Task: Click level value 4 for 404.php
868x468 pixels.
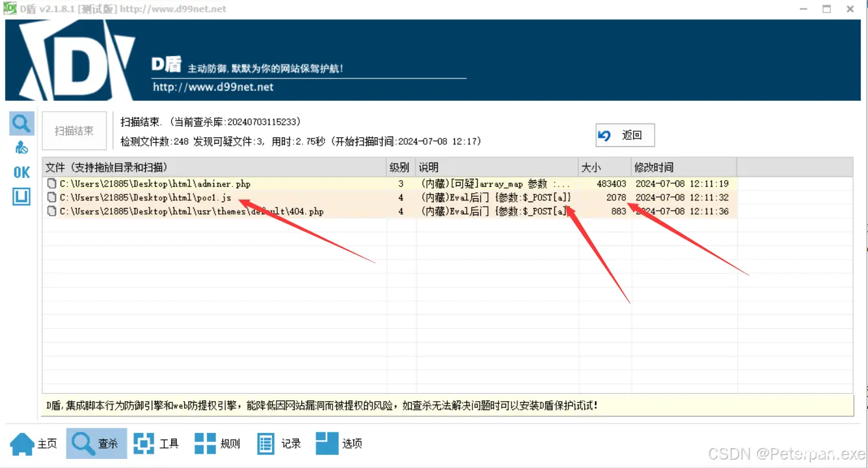Action: pos(401,211)
